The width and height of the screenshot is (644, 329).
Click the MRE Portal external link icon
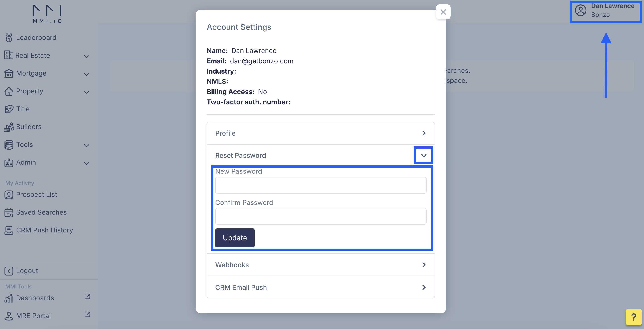(x=87, y=314)
